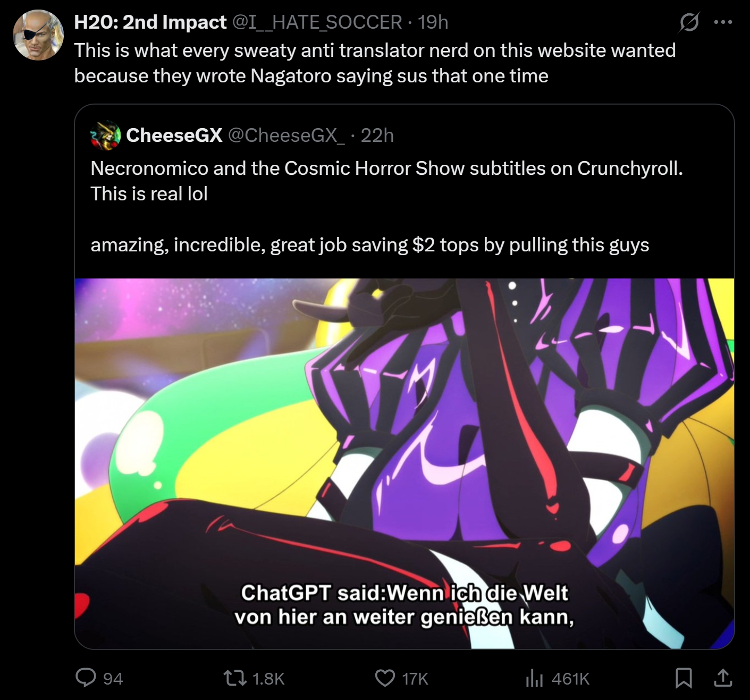Open CheeseGX's small avatar
This screenshot has width=750, height=700.
106,135
